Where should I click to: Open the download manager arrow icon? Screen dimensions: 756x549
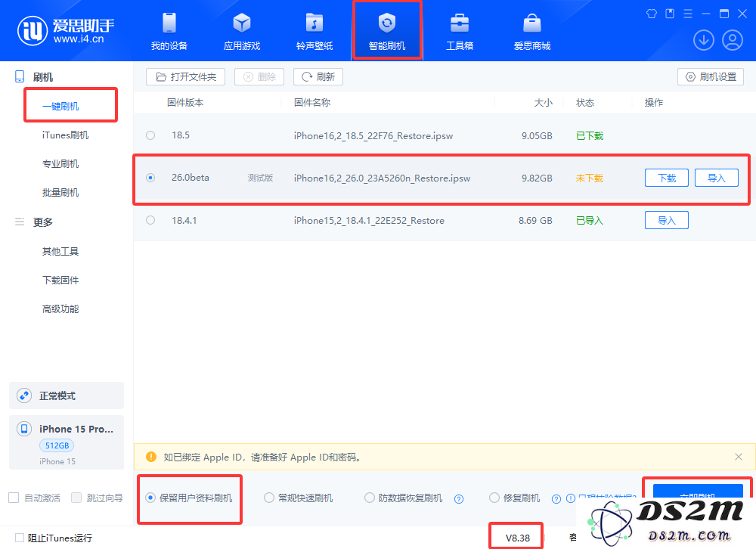click(x=703, y=40)
